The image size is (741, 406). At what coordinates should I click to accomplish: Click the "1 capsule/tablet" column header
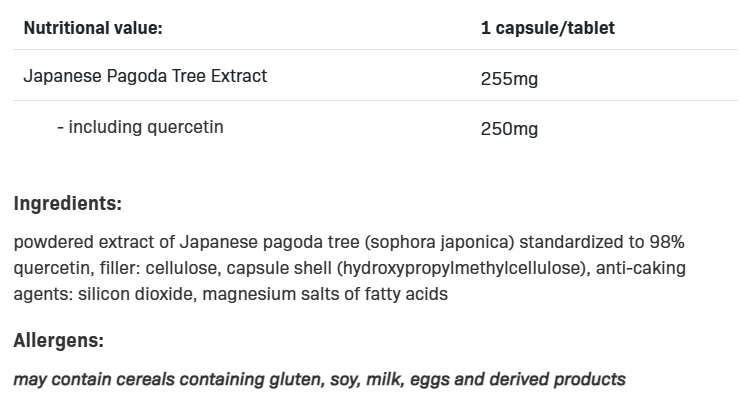[547, 28]
